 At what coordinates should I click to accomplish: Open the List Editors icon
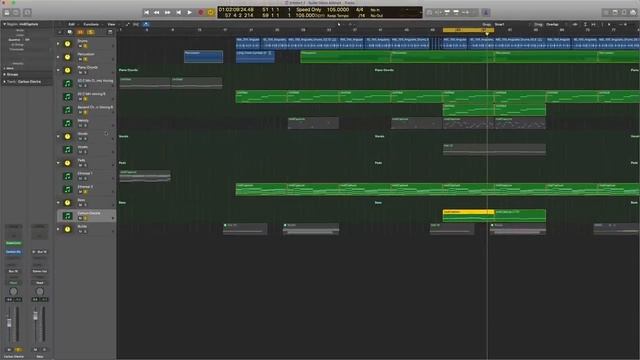pyautogui.click(x=606, y=13)
